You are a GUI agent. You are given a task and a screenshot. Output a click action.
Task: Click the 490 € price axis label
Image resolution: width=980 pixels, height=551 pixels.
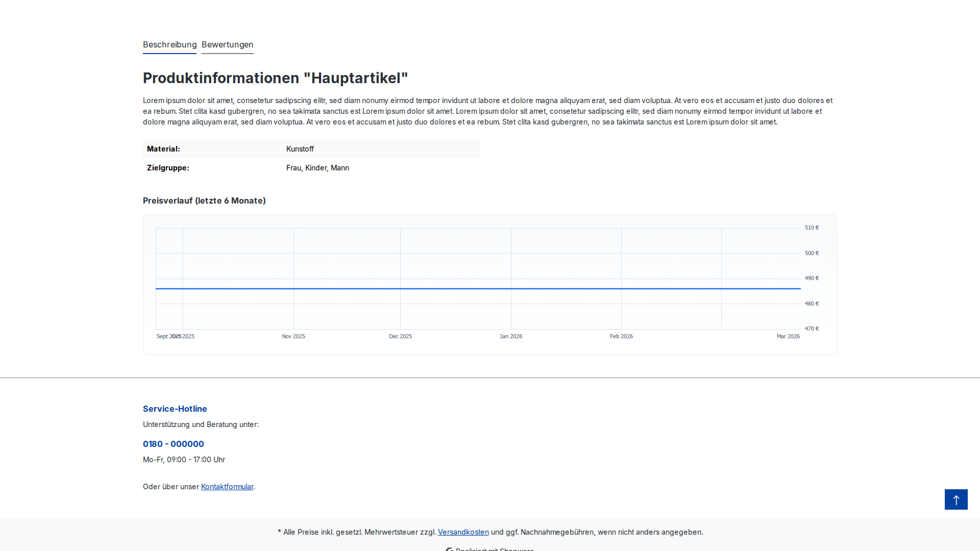point(812,278)
